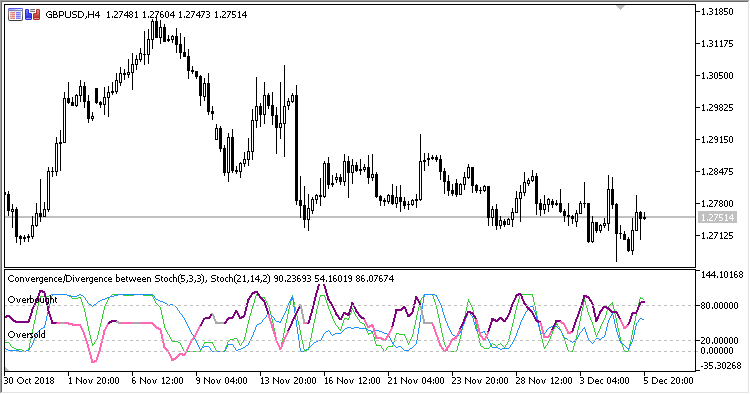Click the 30 Oct 2018 date label
750x394 pixels.
[x=29, y=381]
